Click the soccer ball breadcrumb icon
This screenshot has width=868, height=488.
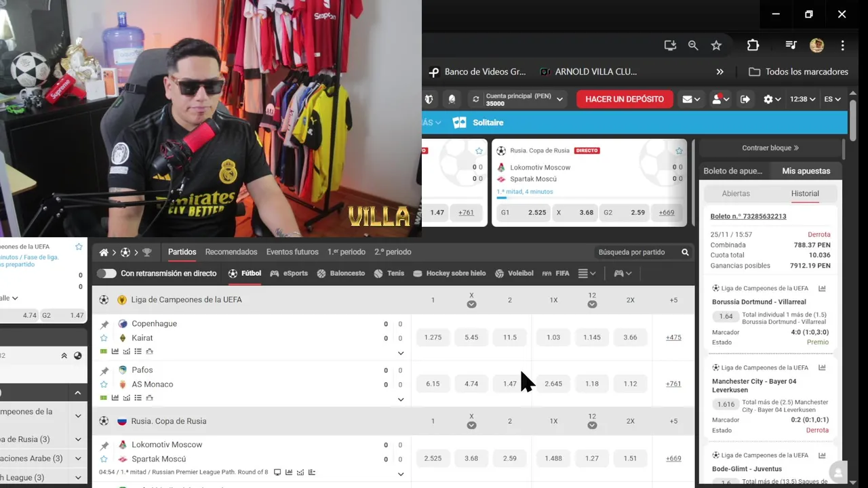tap(125, 252)
